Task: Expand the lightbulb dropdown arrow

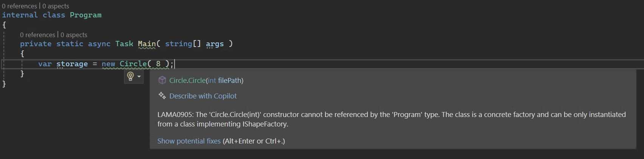Action: [x=139, y=77]
